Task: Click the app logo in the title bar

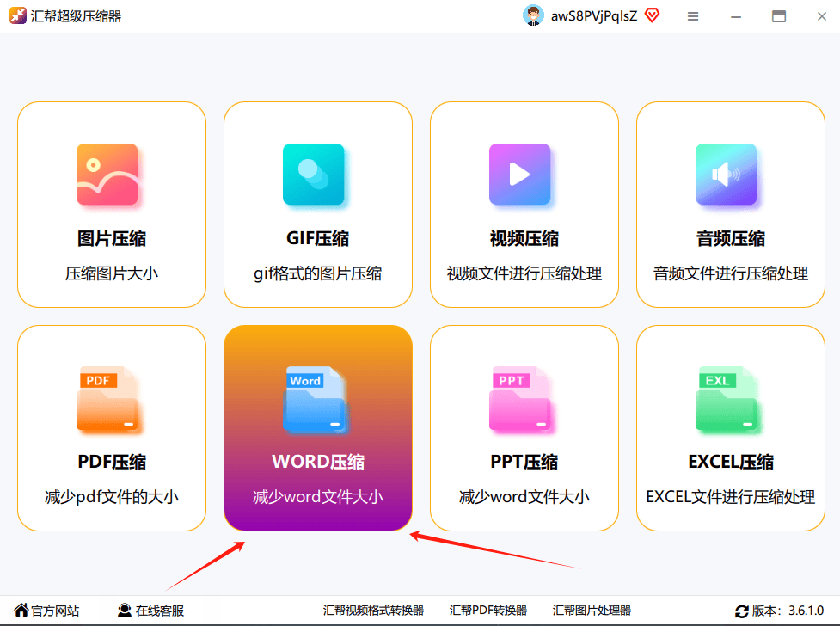Action: (x=15, y=15)
